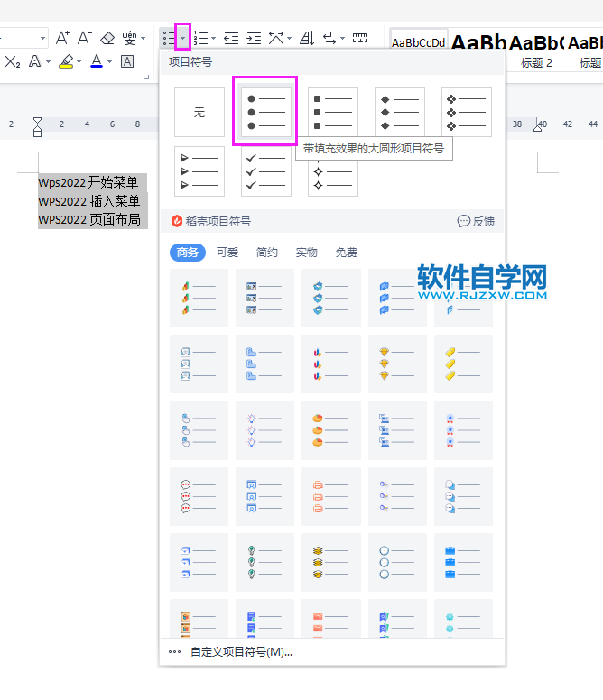
Task: Open the bullet list dropdown arrow
Action: click(x=182, y=39)
